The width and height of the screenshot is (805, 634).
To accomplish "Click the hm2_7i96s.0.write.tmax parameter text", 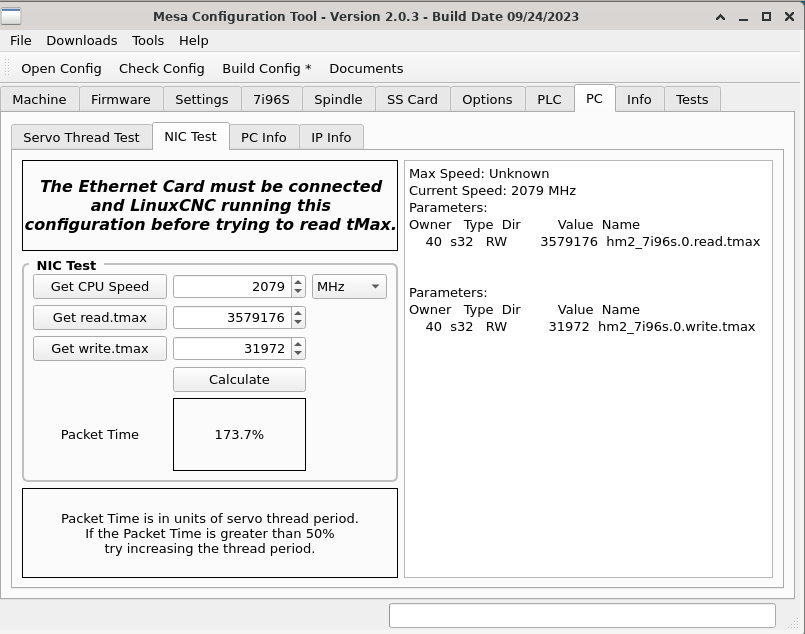I will pyautogui.click(x=677, y=327).
